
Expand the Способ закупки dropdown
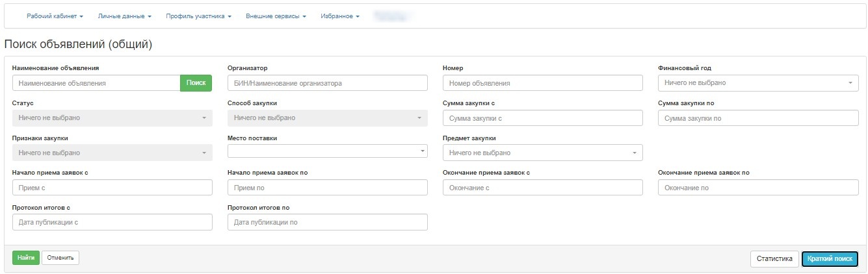[328, 118]
